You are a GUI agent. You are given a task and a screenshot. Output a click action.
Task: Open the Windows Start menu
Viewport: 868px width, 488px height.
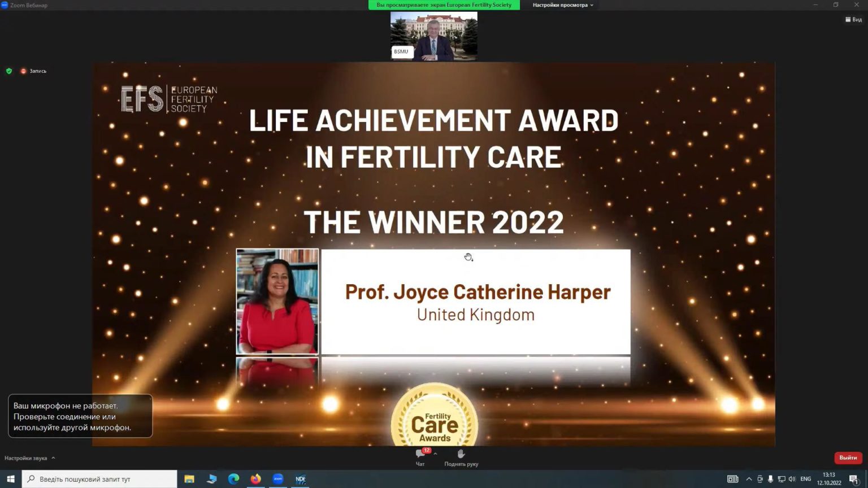tap(11, 479)
